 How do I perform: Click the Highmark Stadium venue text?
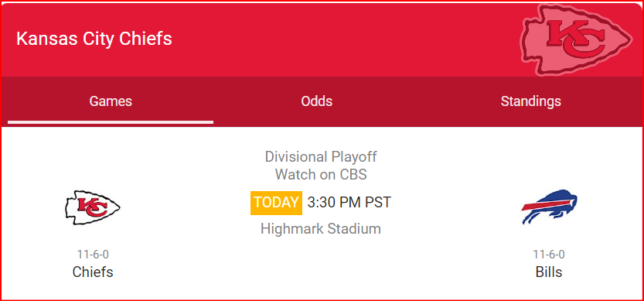[321, 228]
